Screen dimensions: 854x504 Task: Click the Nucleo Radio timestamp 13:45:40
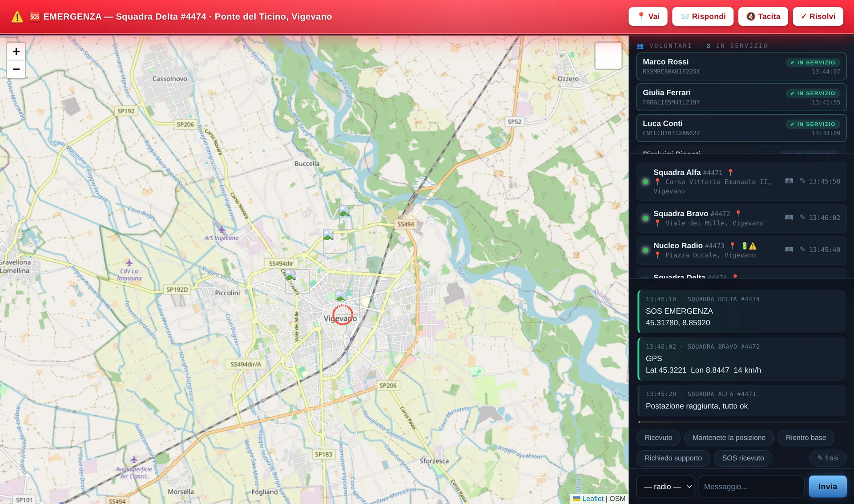[824, 250]
